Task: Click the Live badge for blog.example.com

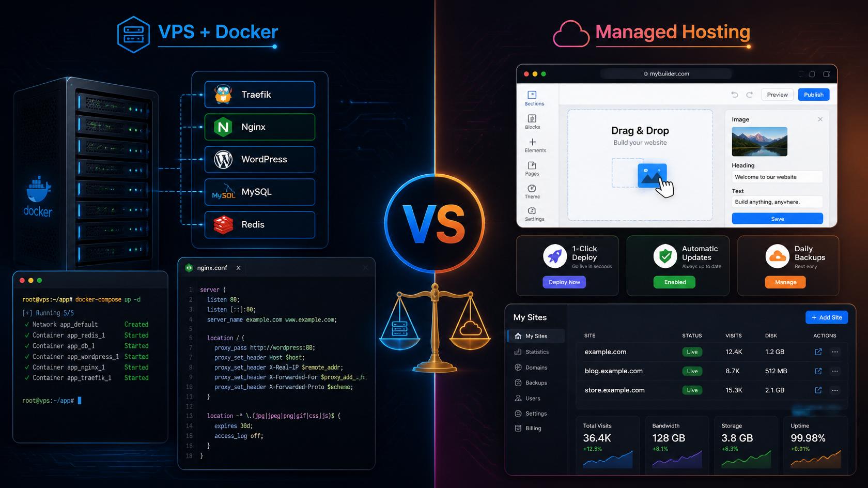Action: pos(692,371)
